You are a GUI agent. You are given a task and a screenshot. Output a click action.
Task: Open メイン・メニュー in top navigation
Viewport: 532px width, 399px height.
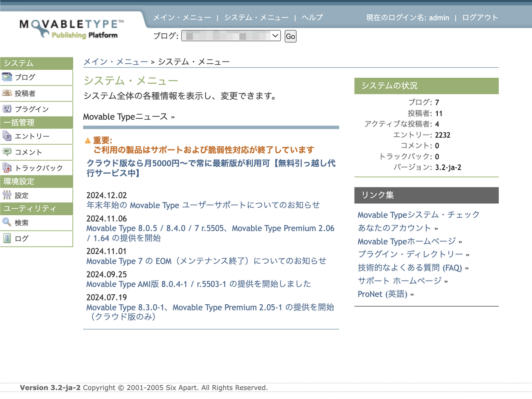[182, 17]
